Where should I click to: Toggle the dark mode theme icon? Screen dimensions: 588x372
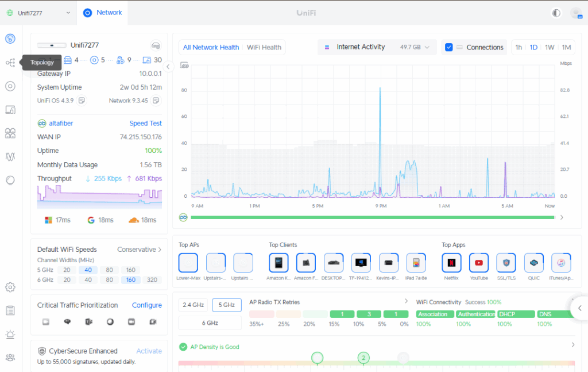coord(556,13)
